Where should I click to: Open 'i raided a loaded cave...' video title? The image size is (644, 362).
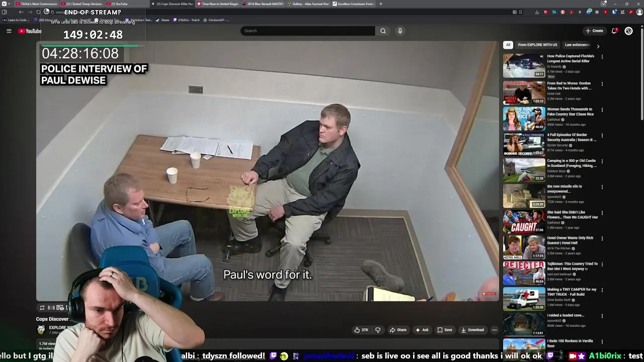566,315
